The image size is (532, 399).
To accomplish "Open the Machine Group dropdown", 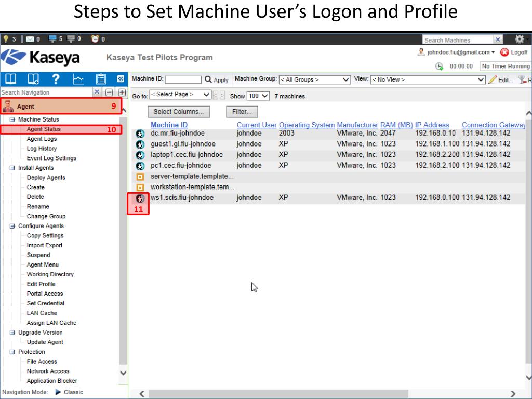I will click(x=315, y=79).
